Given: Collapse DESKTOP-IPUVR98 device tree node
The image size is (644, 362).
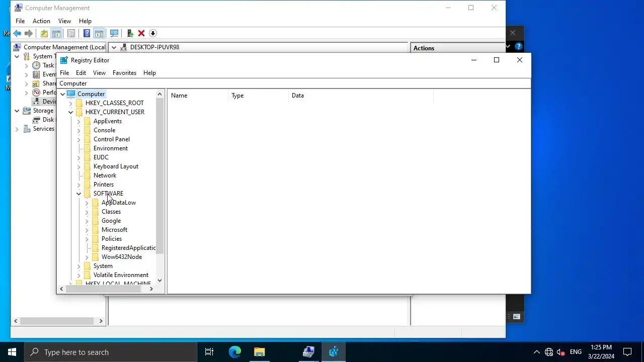Looking at the screenshot, I should (114, 47).
